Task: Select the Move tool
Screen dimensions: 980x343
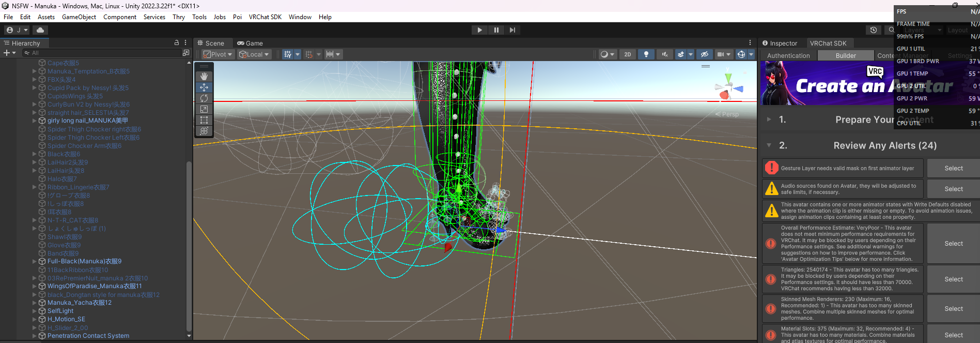Action: point(204,87)
